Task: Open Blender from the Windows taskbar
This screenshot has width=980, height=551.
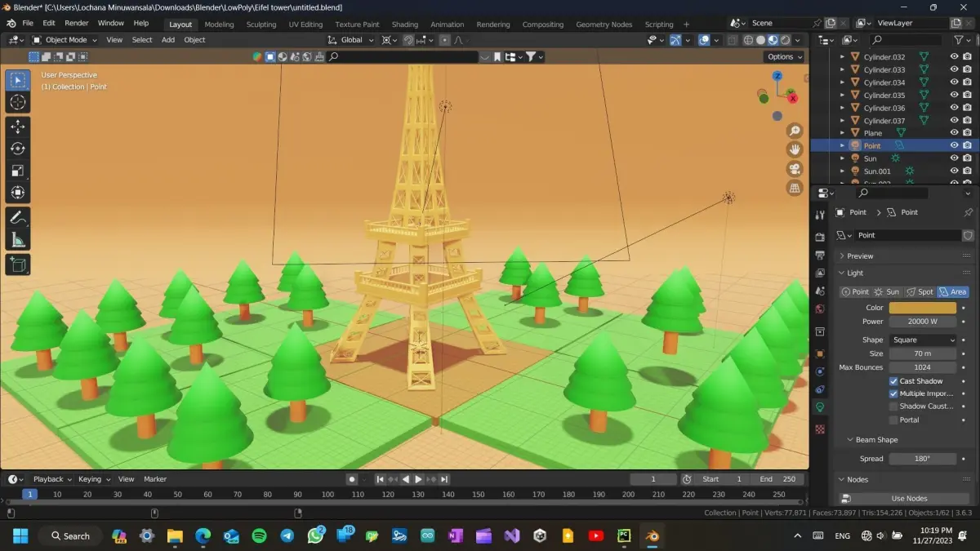Action: [651, 535]
